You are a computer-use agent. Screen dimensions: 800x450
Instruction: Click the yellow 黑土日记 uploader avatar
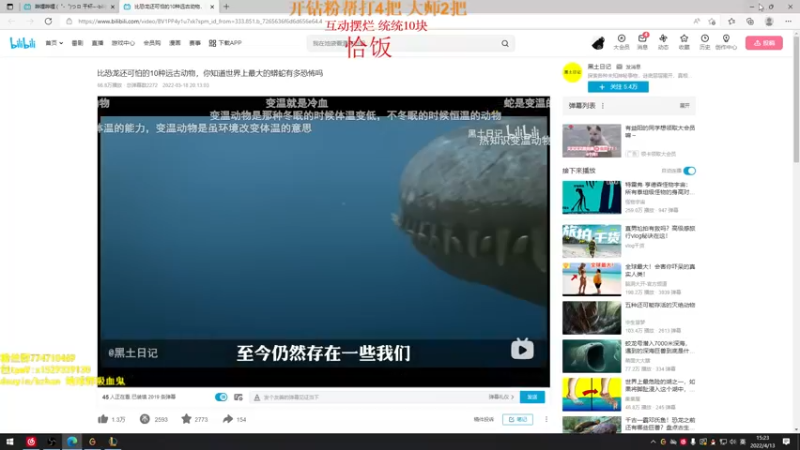572,72
